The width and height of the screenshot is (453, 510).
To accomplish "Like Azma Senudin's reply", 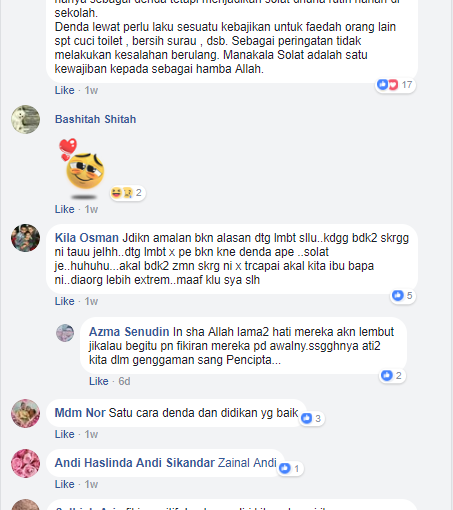I will [99, 381].
